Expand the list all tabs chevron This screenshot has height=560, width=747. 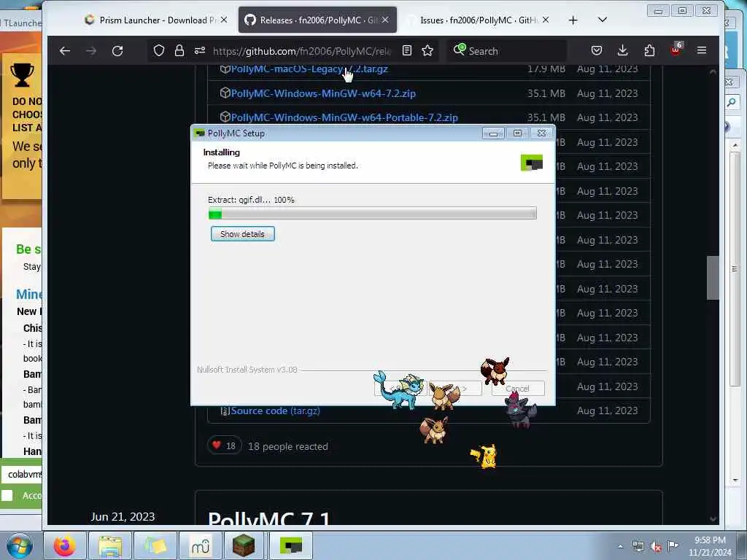coord(602,20)
